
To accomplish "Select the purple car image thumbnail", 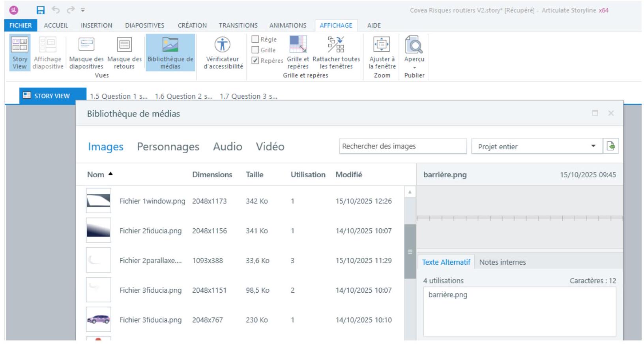I will click(x=99, y=320).
